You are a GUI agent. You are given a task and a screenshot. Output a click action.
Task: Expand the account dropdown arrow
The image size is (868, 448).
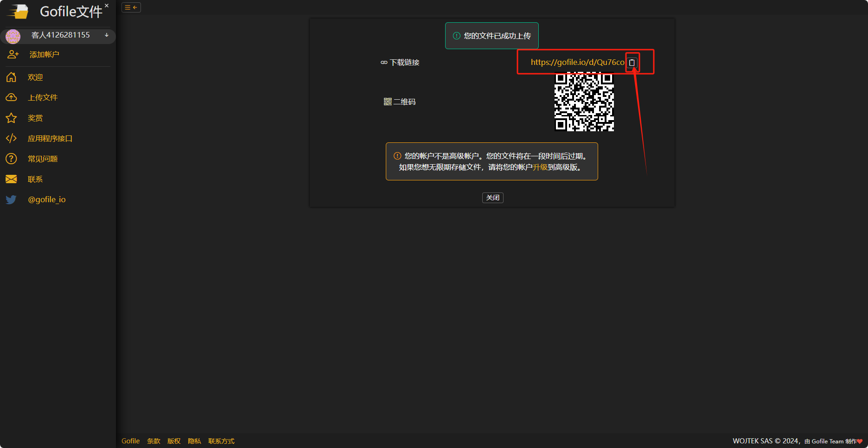107,35
